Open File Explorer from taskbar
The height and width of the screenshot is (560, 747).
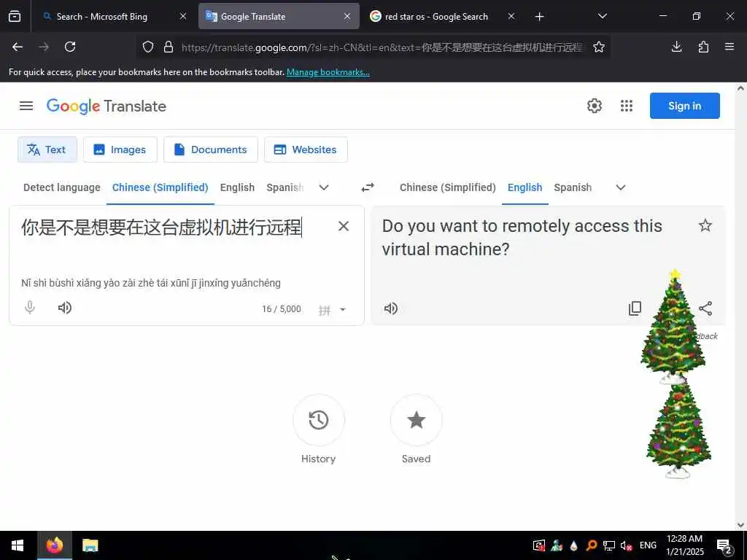[90, 545]
